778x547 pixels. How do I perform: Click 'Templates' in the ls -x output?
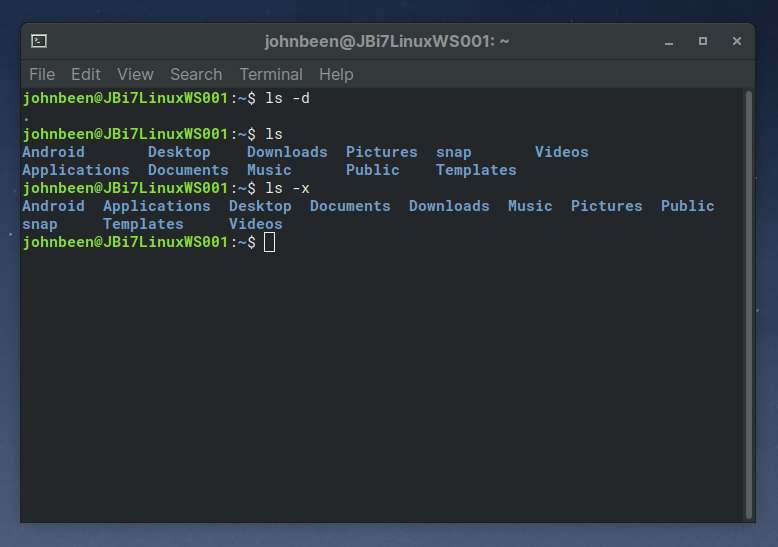click(x=143, y=224)
